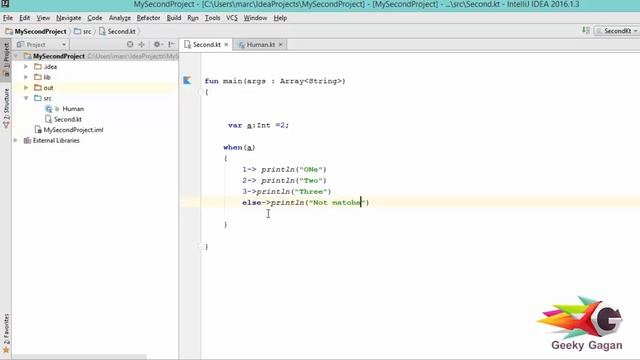Click the Make Project icon near run configuration
Viewport: 640px width, 360px height.
(586, 30)
